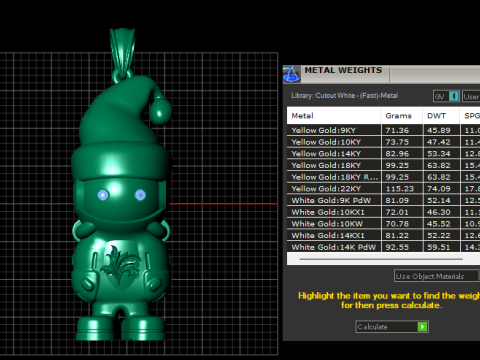This screenshot has height=360, width=480.
Task: Click the 72.01 grams value
Action: click(x=397, y=212)
